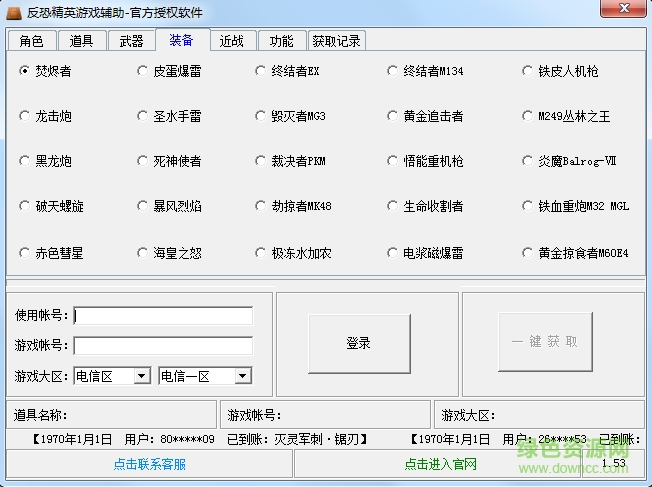652x487 pixels.
Task: Click the scrolling notice mentioning 灭灵军刺·锯刃
Action: tap(200, 439)
